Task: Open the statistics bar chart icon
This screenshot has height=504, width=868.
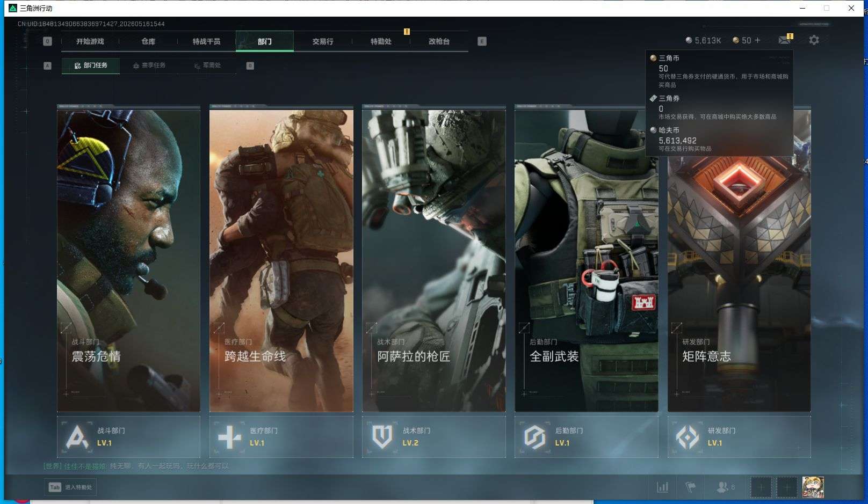Action: (663, 487)
